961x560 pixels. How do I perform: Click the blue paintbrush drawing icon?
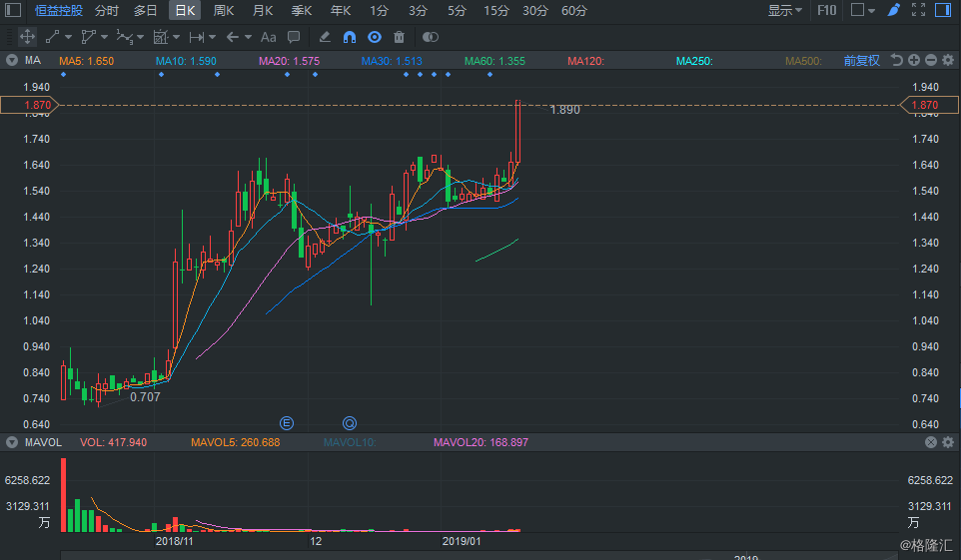tap(894, 11)
